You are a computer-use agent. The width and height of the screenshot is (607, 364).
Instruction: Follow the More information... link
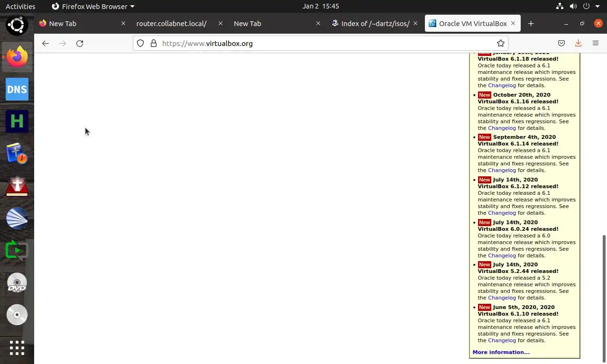(x=501, y=352)
